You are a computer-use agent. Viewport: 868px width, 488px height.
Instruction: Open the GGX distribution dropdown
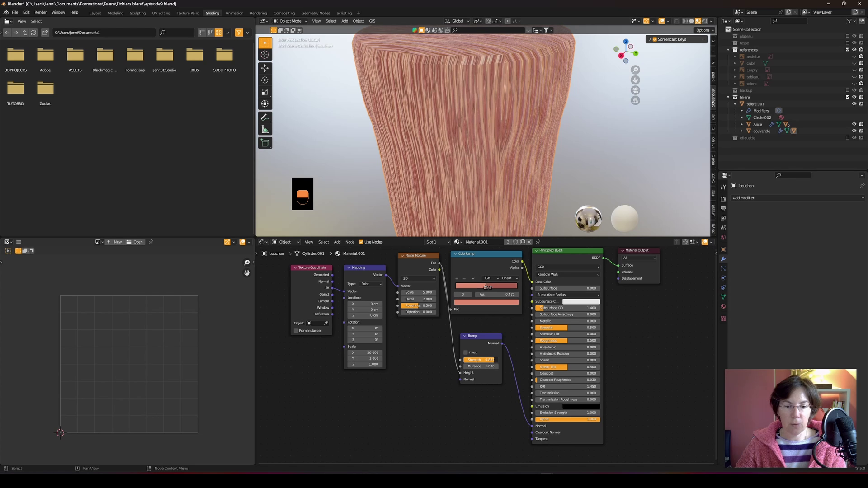tap(567, 267)
